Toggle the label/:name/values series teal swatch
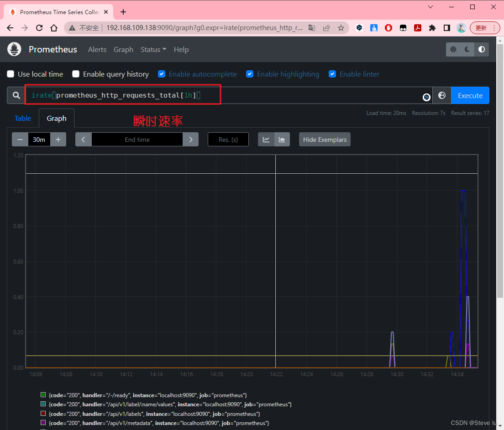Screen dimensions: 504x430 (x=43, y=404)
